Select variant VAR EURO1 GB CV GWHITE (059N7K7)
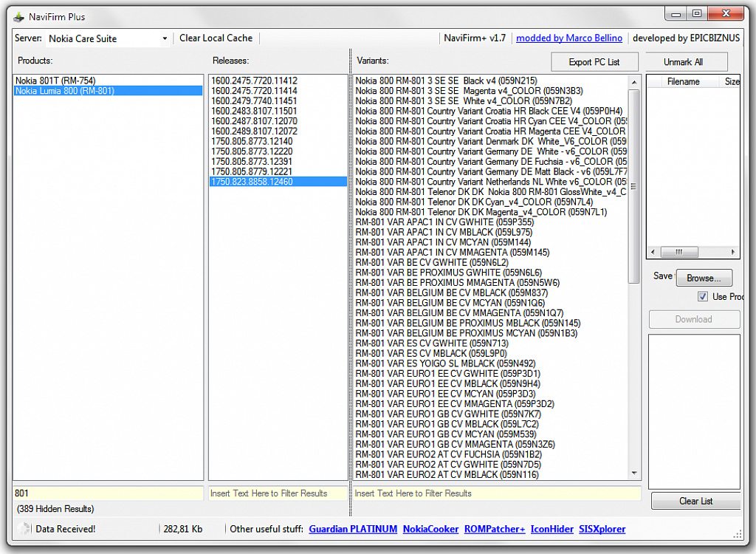 coord(491,414)
